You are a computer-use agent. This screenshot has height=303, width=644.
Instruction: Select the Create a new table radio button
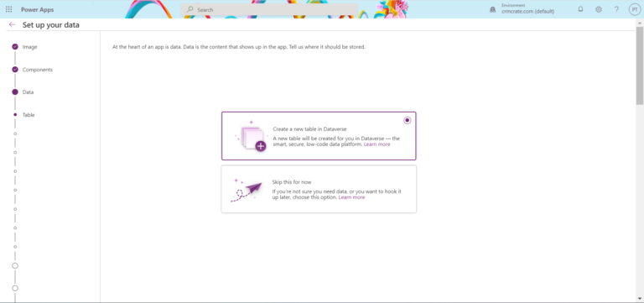tap(407, 120)
